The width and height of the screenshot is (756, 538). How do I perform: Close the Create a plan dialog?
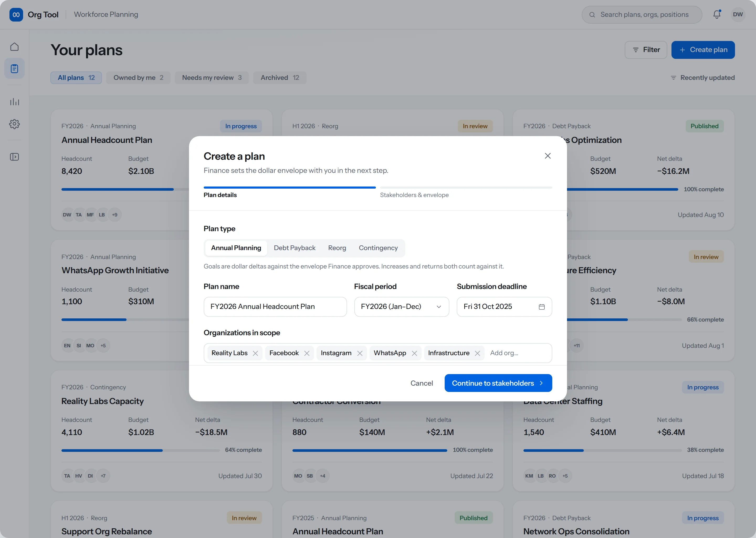coord(548,156)
